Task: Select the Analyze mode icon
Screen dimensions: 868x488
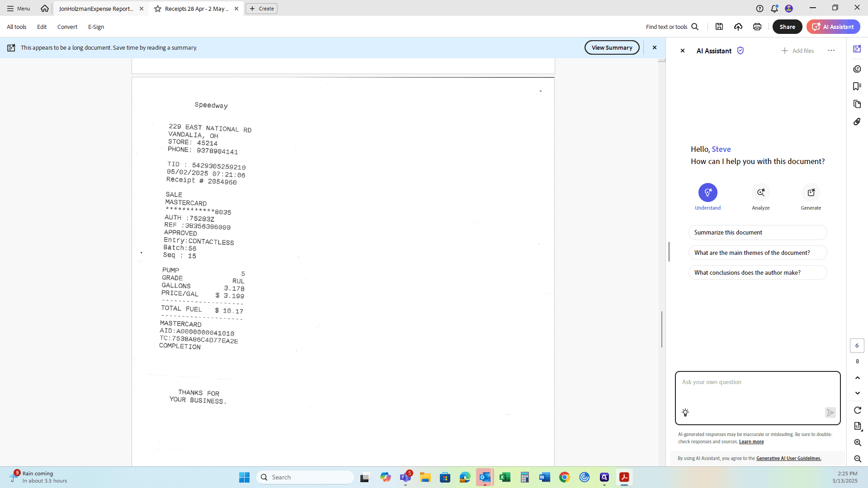Action: click(761, 192)
